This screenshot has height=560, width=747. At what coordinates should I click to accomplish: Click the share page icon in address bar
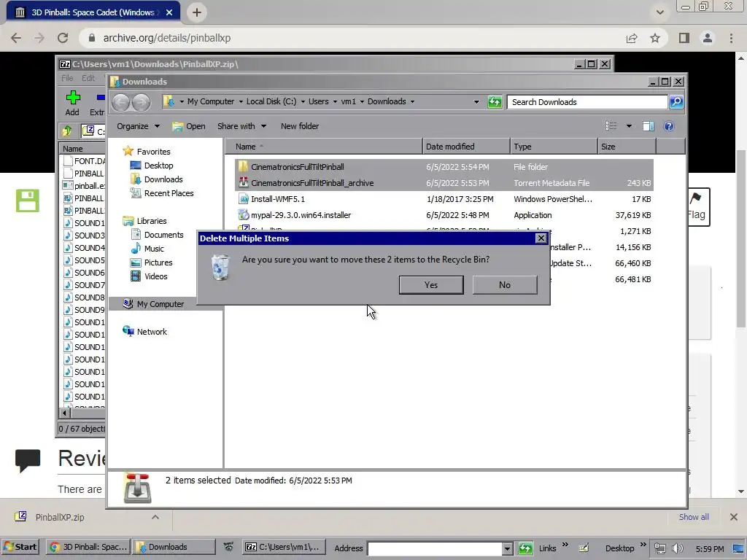[632, 38]
